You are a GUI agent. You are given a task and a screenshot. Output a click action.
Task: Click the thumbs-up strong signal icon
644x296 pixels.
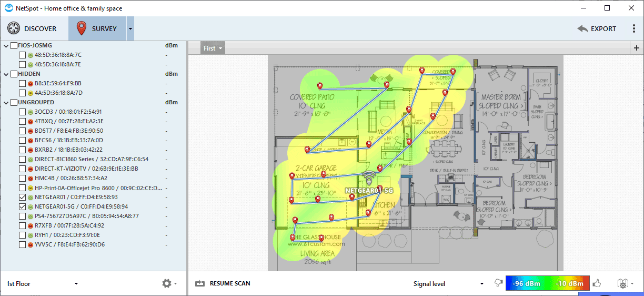(x=597, y=283)
